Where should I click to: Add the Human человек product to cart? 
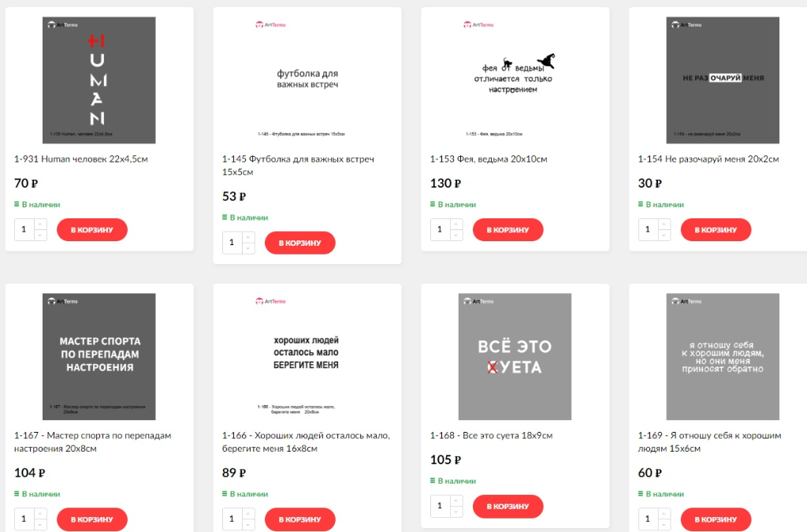(92, 229)
